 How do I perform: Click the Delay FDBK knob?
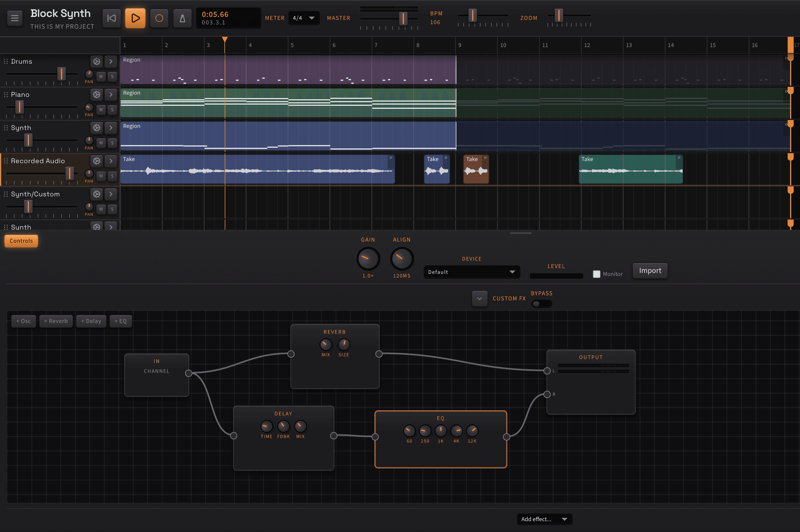tap(283, 426)
